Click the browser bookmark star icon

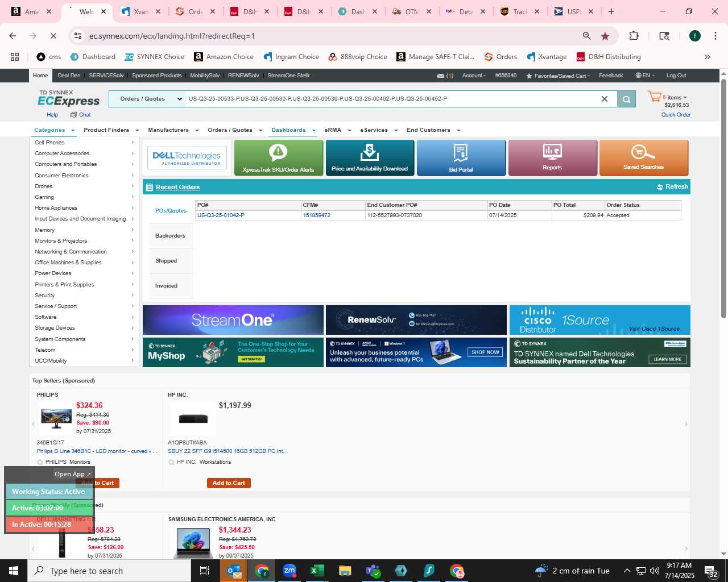point(605,36)
